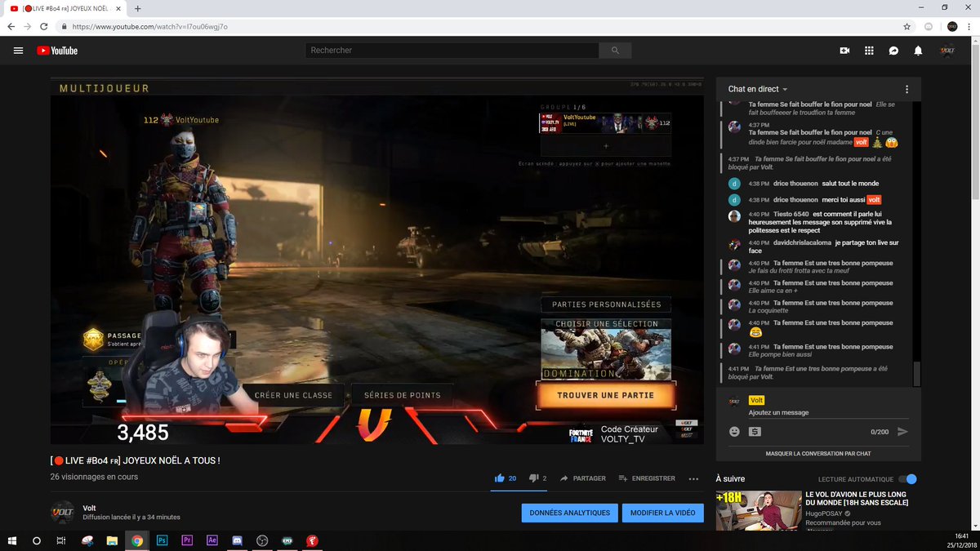
Task: Go back with browser back arrow
Action: point(11,26)
